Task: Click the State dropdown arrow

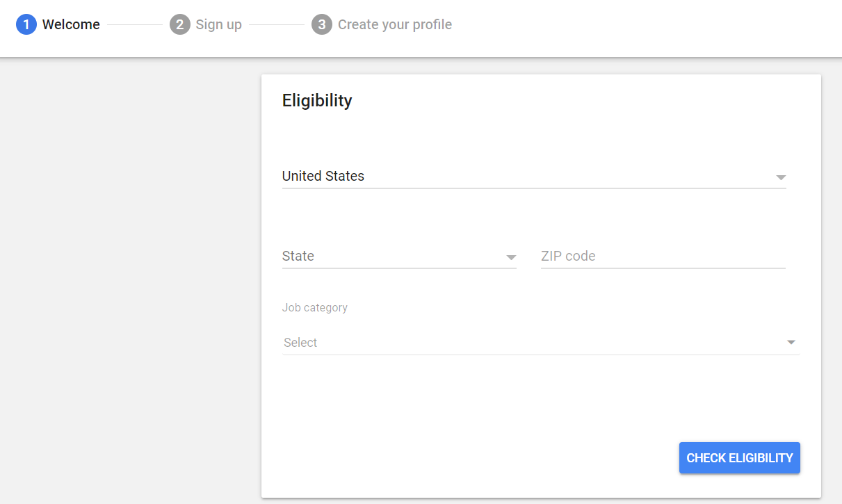Action: point(511,257)
